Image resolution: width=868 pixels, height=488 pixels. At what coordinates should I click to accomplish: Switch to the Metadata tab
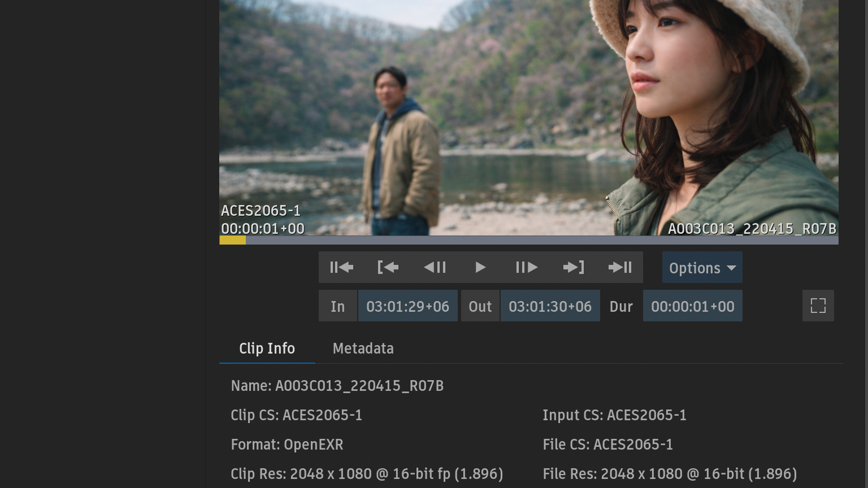[x=363, y=348]
